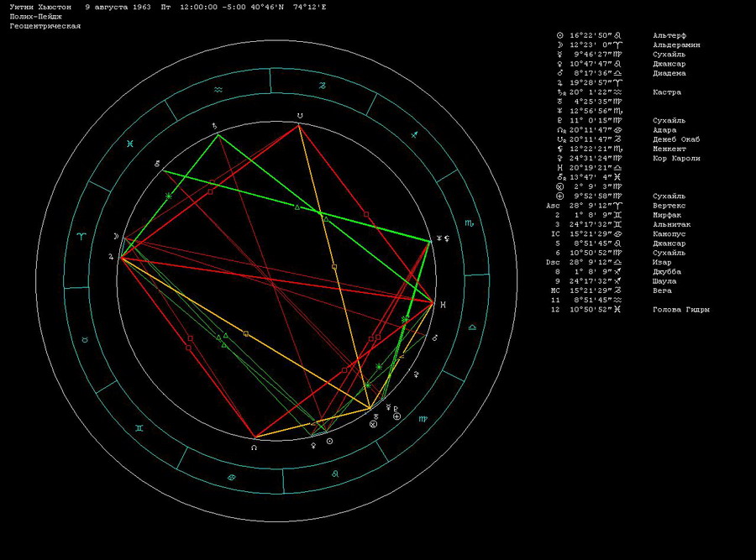Select 'Канопус' in the IC row
The height and width of the screenshot is (560, 756).
click(x=669, y=233)
